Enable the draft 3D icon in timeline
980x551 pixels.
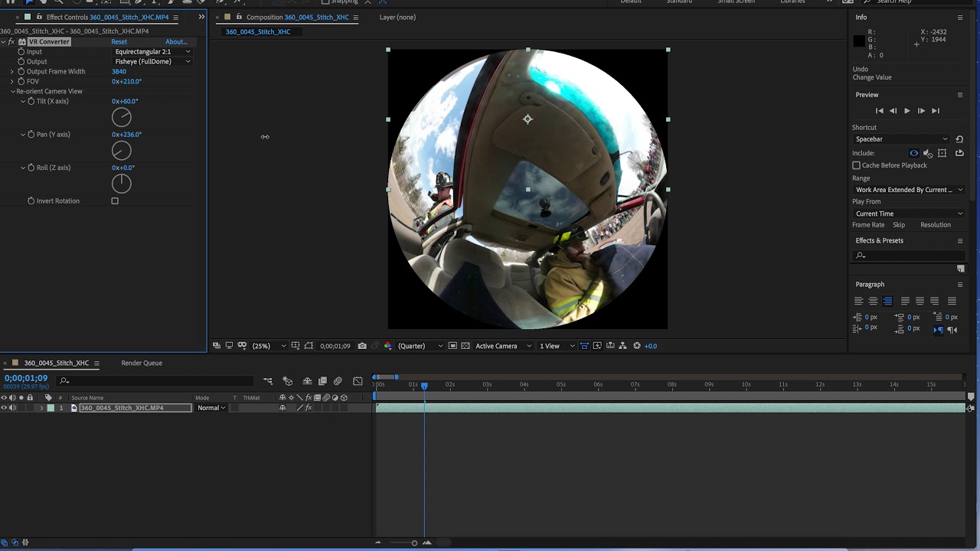click(288, 381)
